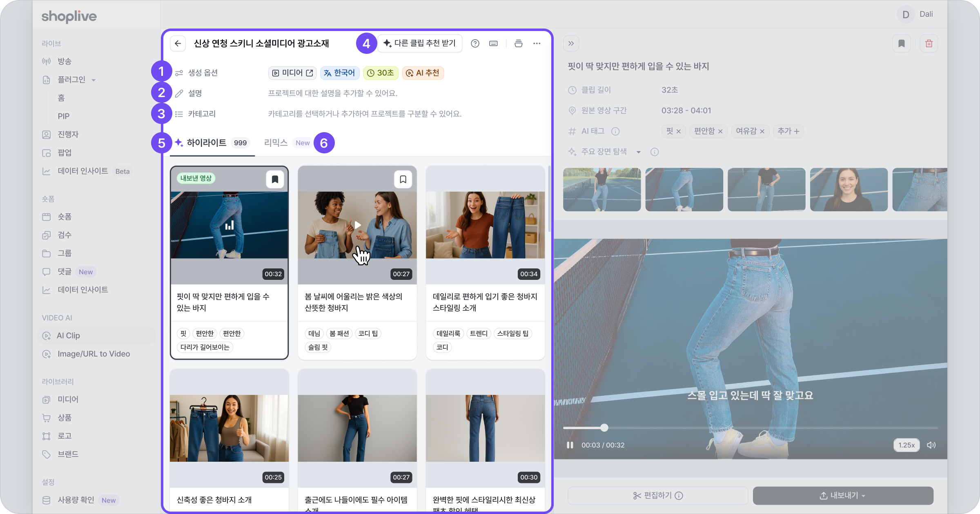The width and height of the screenshot is (980, 514).
Task: Open info icon next to 주요 장면 탐색
Action: tap(655, 152)
